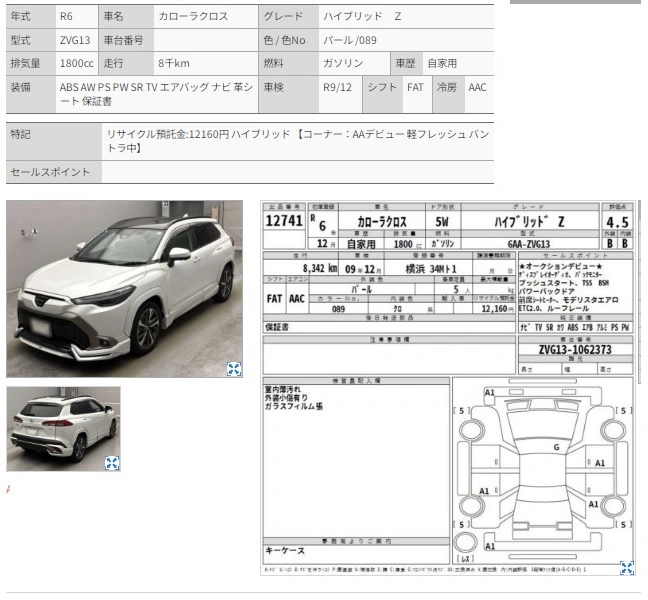Screen dimensions: 648x600
Task: Click the 4.5 evaluation score on sheet
Action: 617,222
